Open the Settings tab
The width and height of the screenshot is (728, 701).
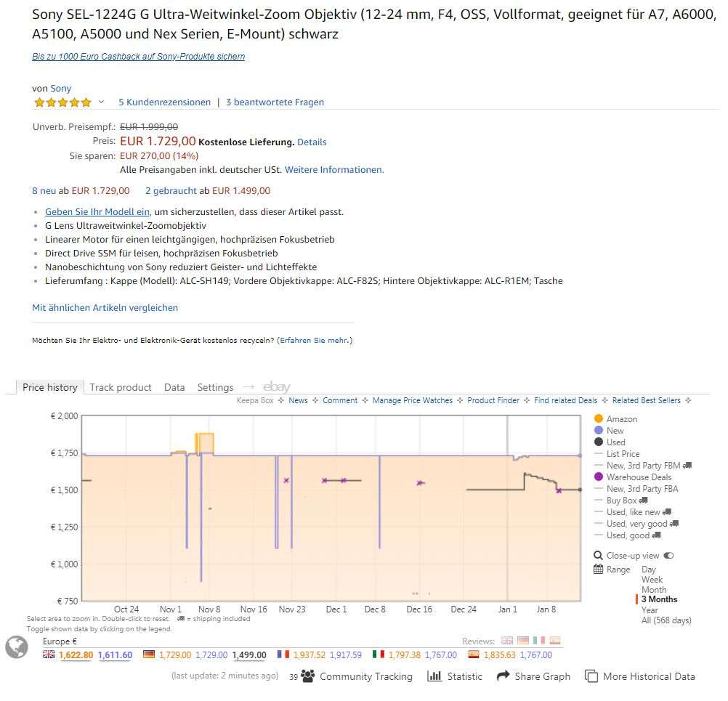point(215,388)
